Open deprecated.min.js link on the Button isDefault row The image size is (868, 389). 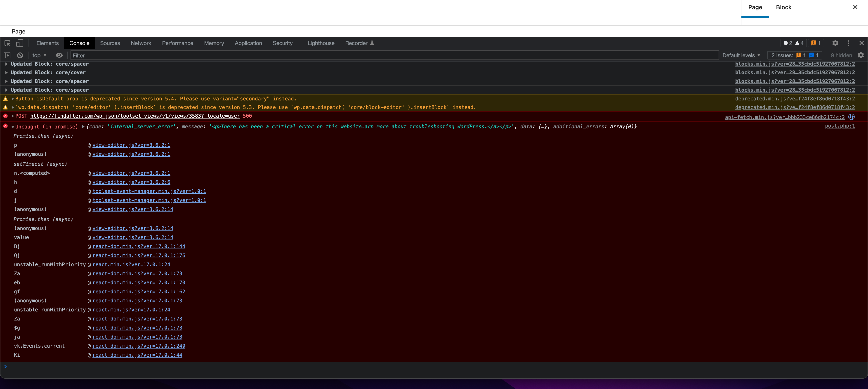click(x=795, y=99)
